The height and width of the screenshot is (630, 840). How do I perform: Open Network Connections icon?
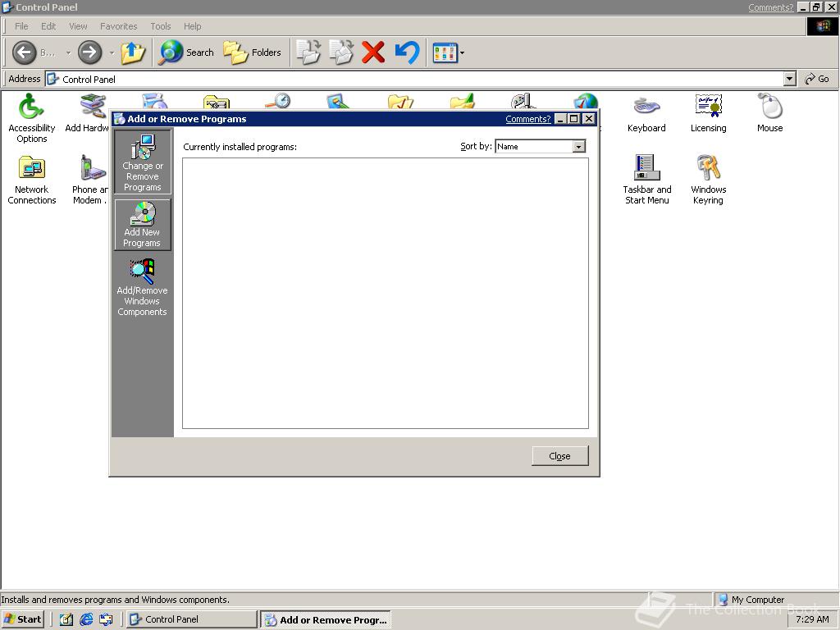point(32,180)
